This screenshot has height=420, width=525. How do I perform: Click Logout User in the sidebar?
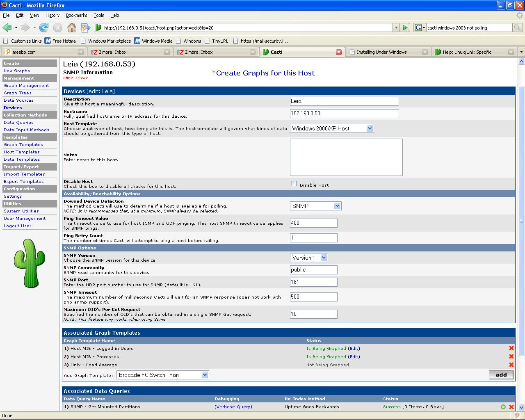click(18, 226)
